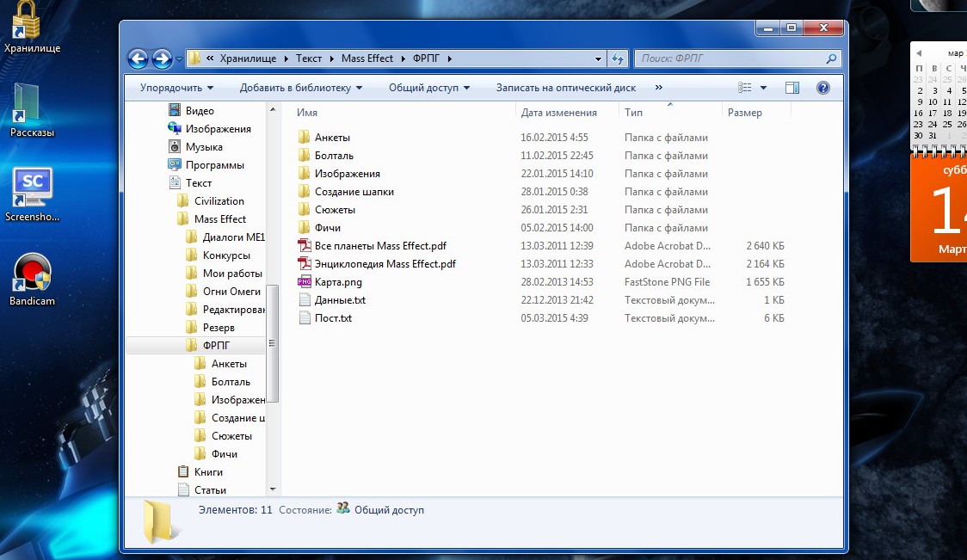Expand the breadcrumb arrow after Mass Effect
Screen dimensions: 967x560
pos(403,58)
